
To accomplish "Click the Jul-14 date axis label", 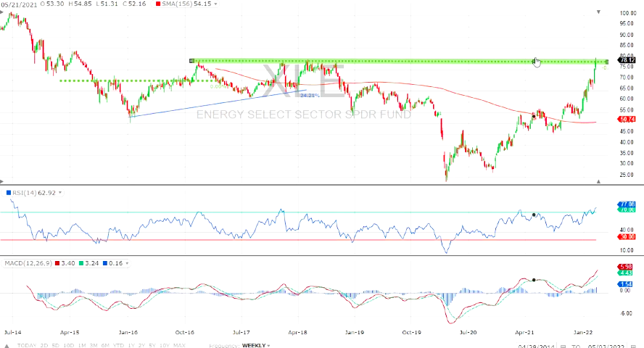I will point(13,332).
